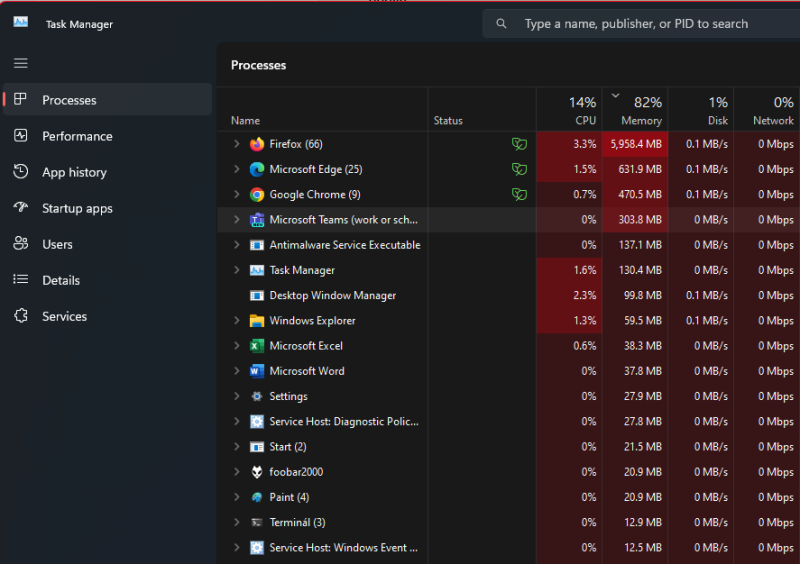Sort by Network column header

click(767, 109)
